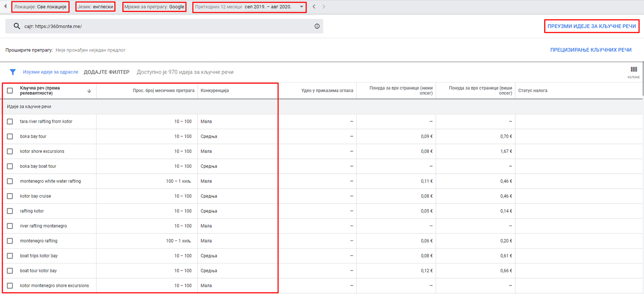Viewport: 644px width, 294px height.
Task: Change the Мреже за претрагу setting
Action: click(154, 7)
